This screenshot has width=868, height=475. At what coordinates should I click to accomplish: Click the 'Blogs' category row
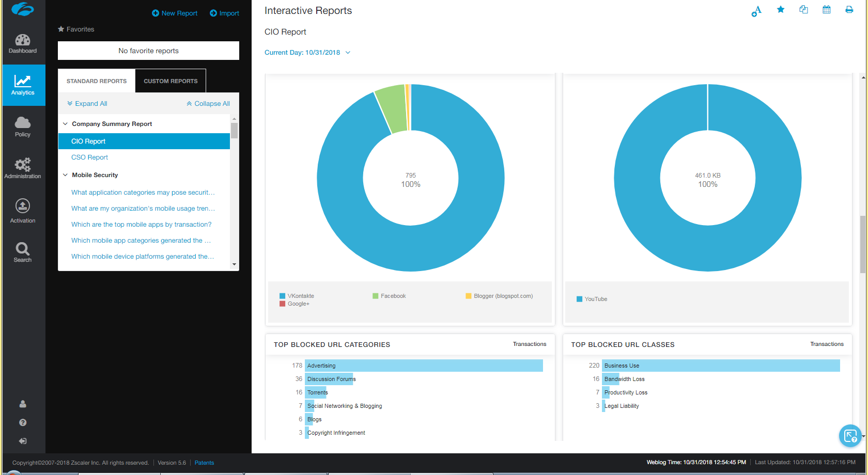(314, 419)
